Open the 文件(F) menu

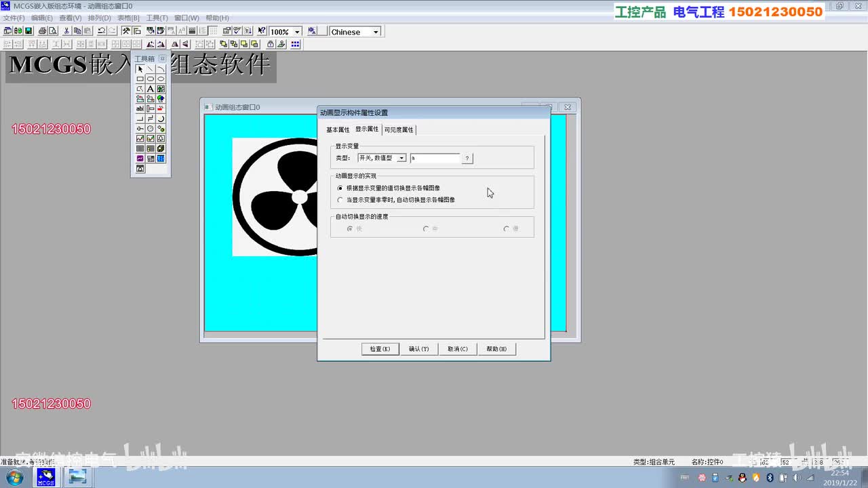click(x=14, y=18)
